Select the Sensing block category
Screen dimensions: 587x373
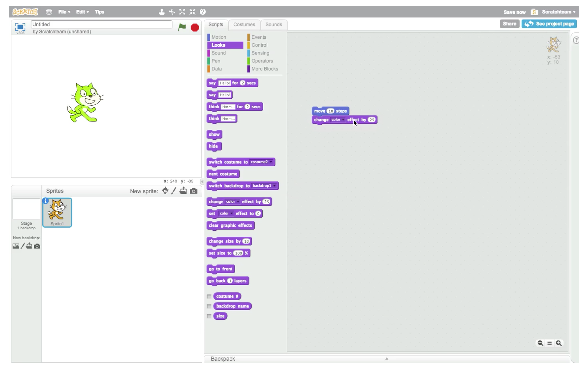click(x=264, y=53)
